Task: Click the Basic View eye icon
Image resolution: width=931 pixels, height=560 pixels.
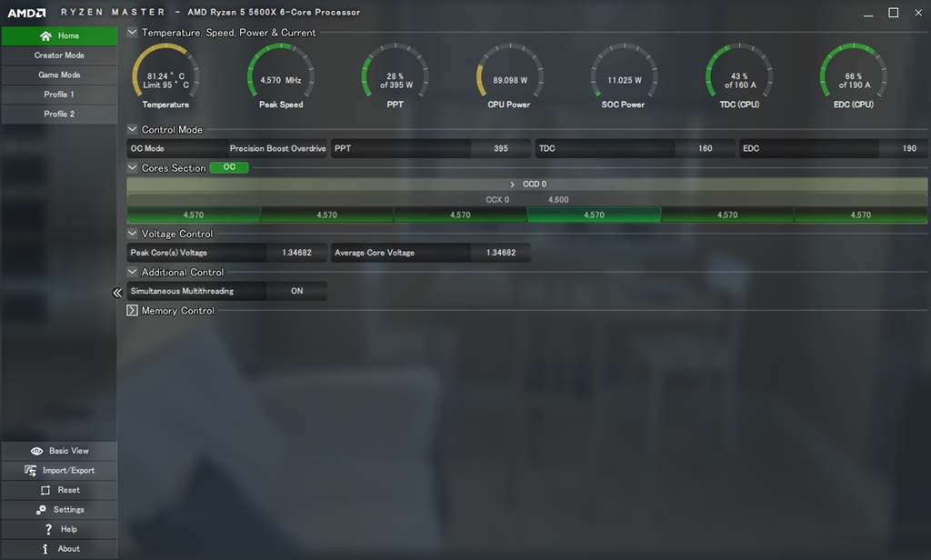Action: click(36, 451)
